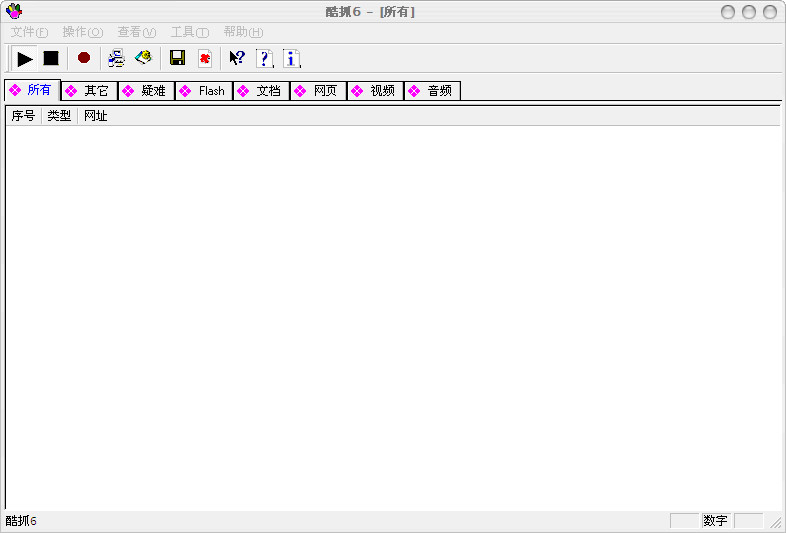Screen dimensions: 786x533
Task: Click the first round window button
Action: [727, 12]
